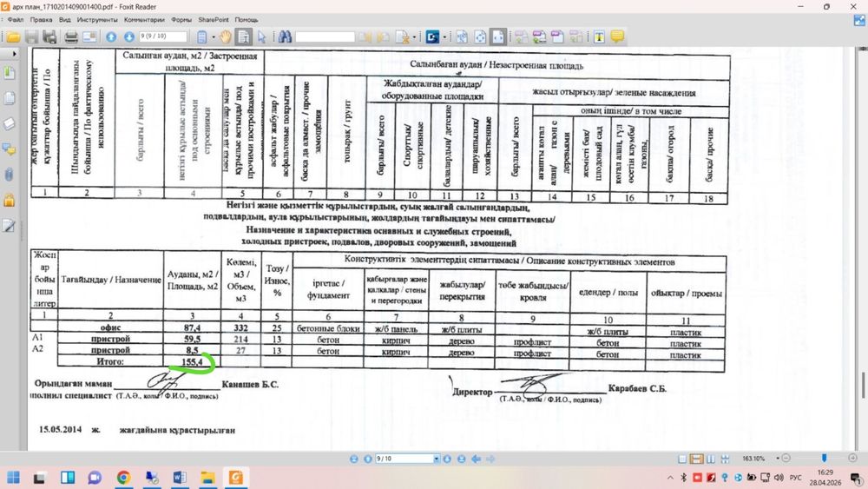The width and height of the screenshot is (868, 489).
Task: Show hidden system tray icons chevron
Action: tap(670, 478)
